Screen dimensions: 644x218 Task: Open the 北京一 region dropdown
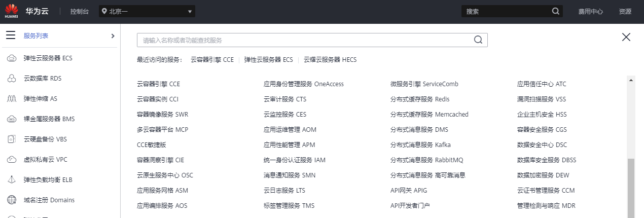point(147,11)
